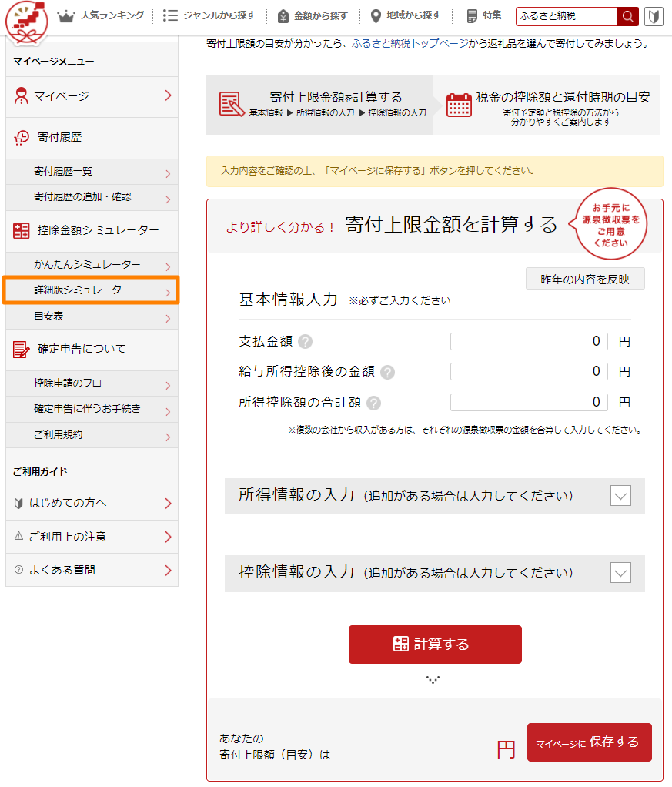The width and height of the screenshot is (672, 787).
Task: Open ご利用規約 in sidebar
Action: click(x=92, y=435)
